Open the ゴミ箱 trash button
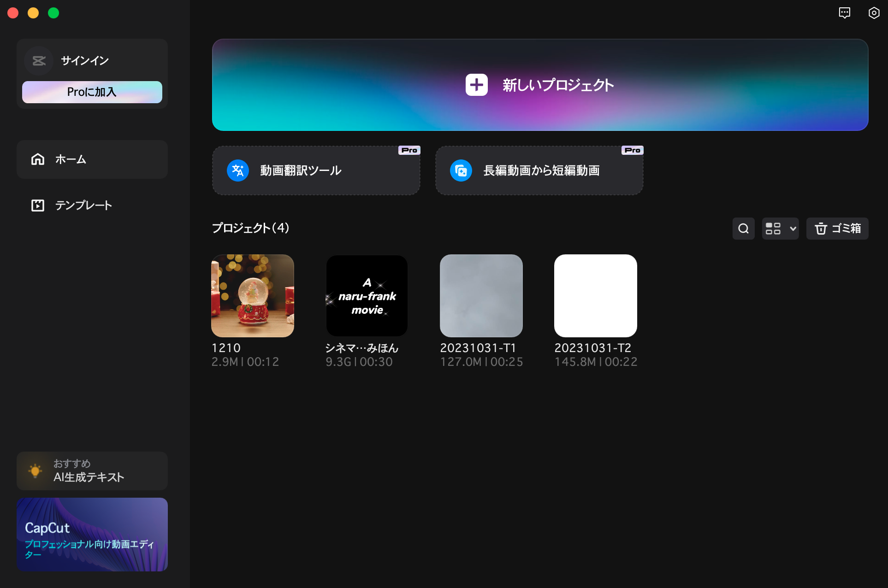 (837, 229)
